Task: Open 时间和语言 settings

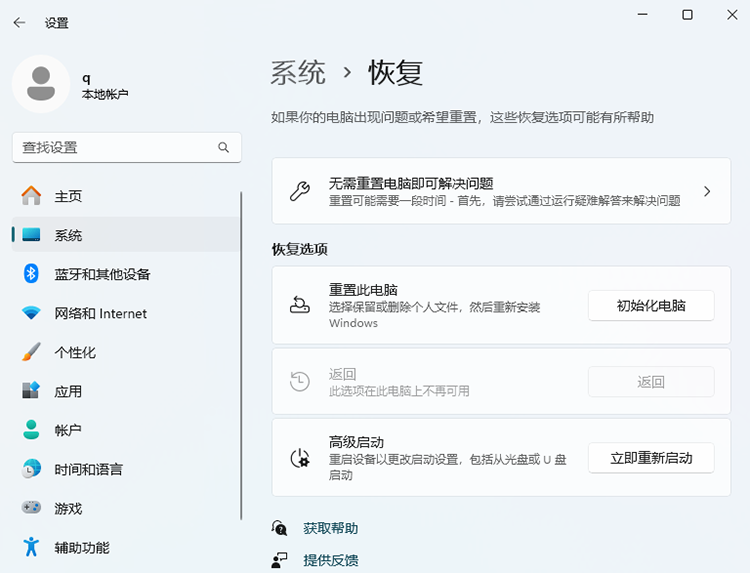Action: tap(126, 469)
